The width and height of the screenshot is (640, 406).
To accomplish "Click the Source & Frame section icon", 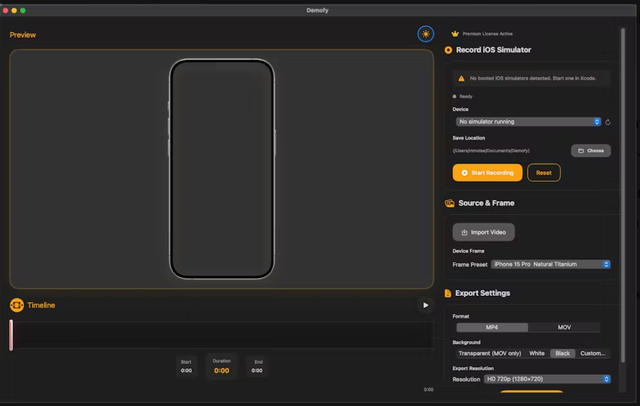I will click(450, 203).
